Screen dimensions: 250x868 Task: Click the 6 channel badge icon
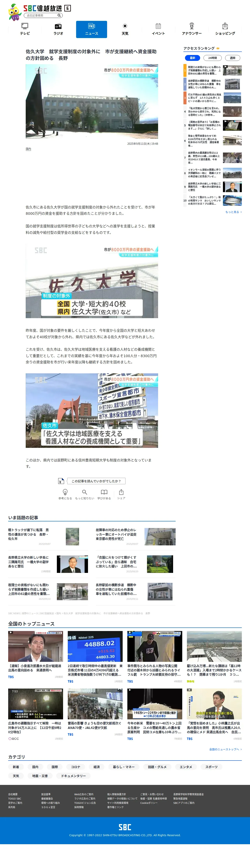(x=67, y=8)
